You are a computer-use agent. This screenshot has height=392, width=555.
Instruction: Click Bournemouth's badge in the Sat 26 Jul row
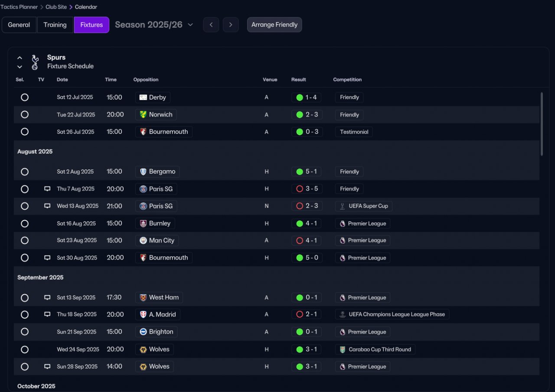(143, 132)
